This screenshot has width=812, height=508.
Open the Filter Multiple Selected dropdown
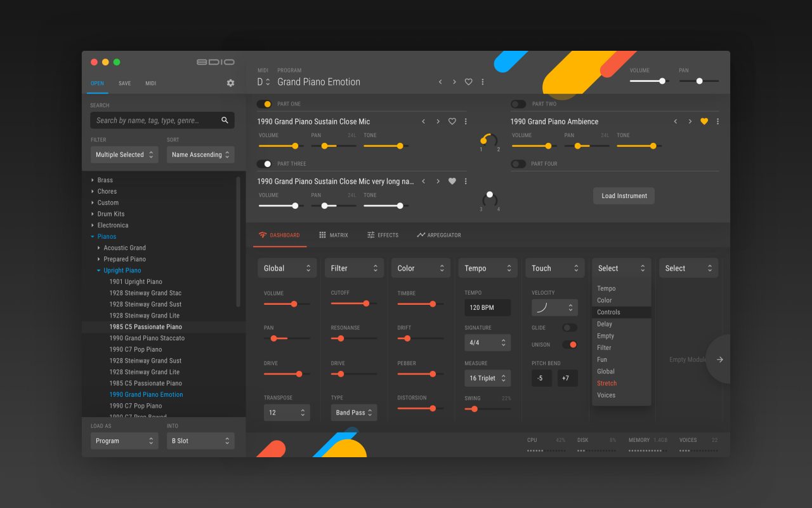pyautogui.click(x=124, y=154)
